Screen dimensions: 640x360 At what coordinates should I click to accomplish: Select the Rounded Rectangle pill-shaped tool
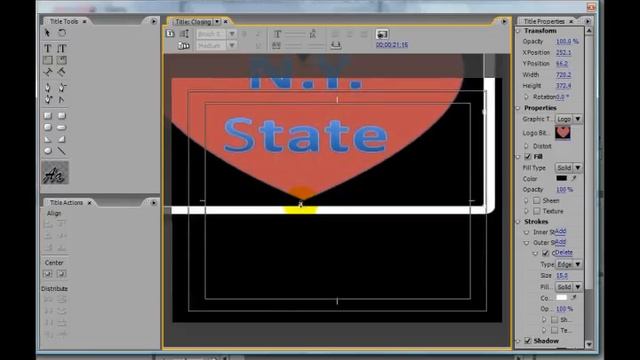(x=62, y=127)
